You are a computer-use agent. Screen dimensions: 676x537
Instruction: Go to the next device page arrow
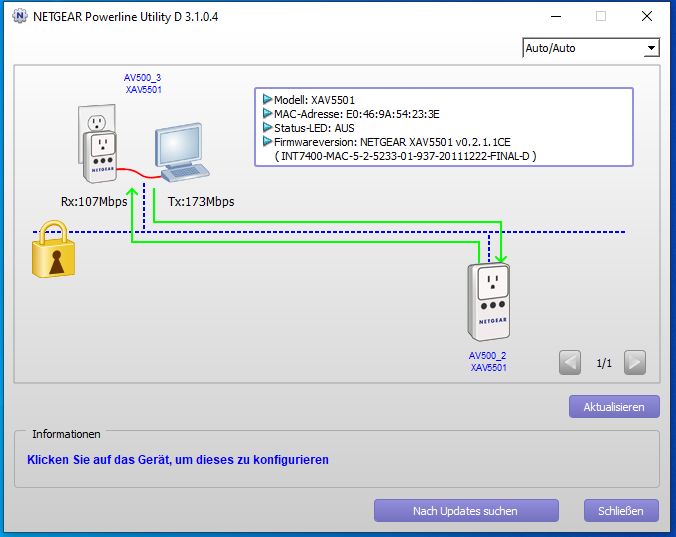[x=635, y=362]
